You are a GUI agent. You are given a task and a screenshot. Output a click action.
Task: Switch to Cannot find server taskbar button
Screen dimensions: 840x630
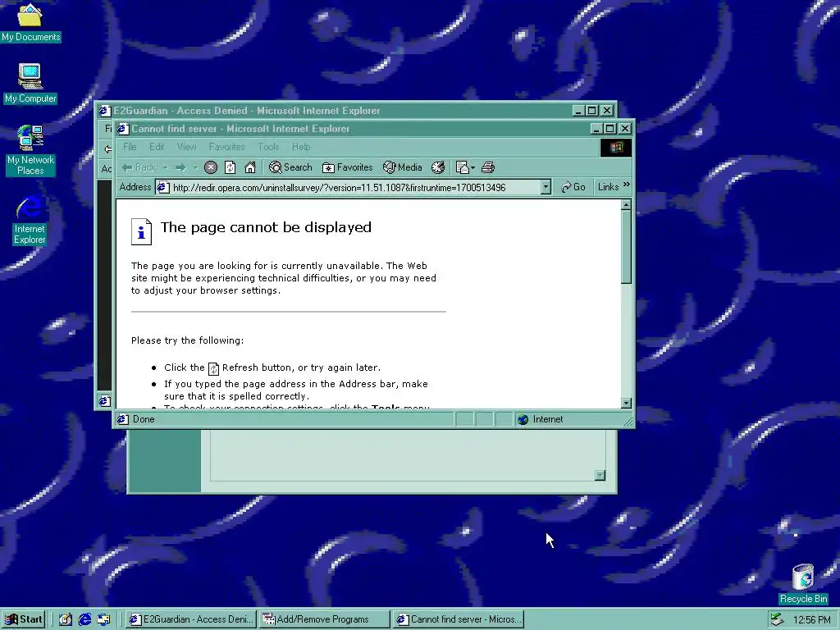pyautogui.click(x=458, y=620)
